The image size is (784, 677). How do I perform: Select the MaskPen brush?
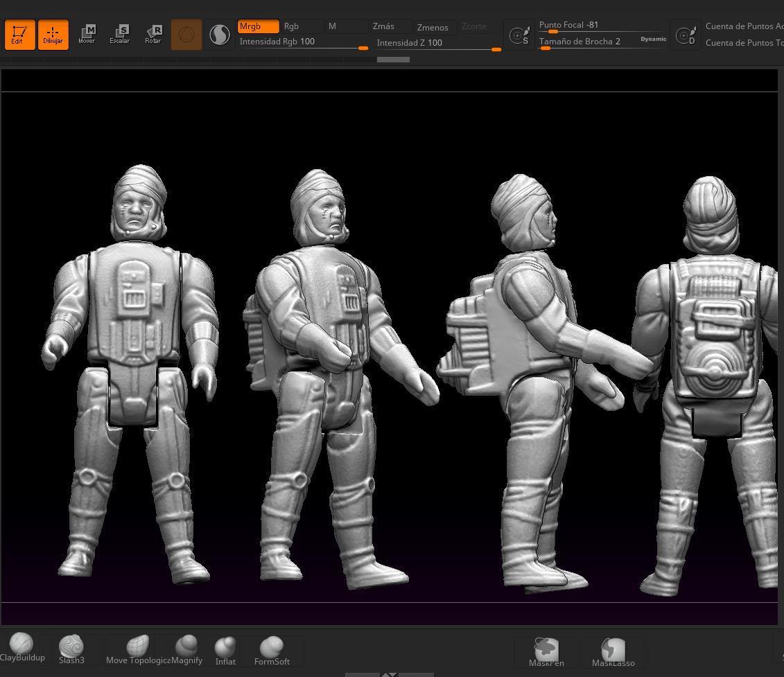pyautogui.click(x=546, y=651)
